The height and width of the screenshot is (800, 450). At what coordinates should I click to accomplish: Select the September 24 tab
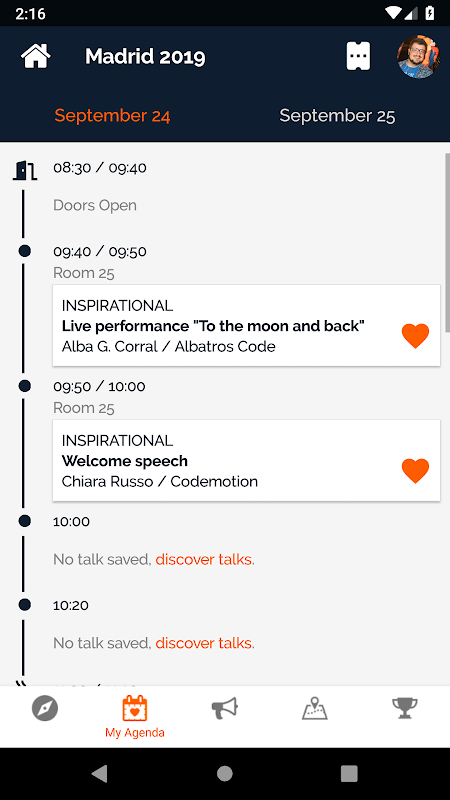click(112, 115)
